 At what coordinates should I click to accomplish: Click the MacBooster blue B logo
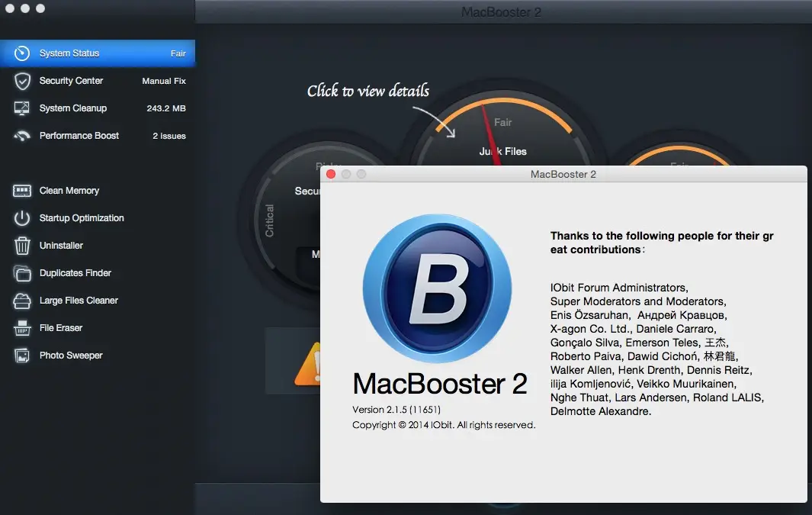438,288
